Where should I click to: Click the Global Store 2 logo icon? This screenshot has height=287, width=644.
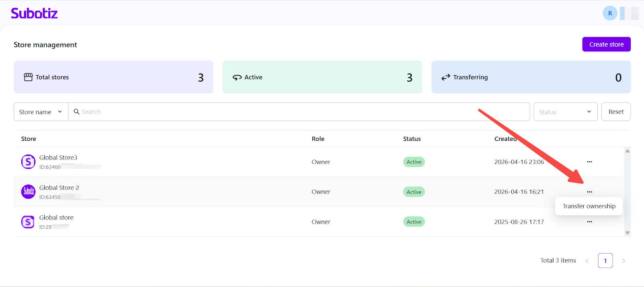28,192
